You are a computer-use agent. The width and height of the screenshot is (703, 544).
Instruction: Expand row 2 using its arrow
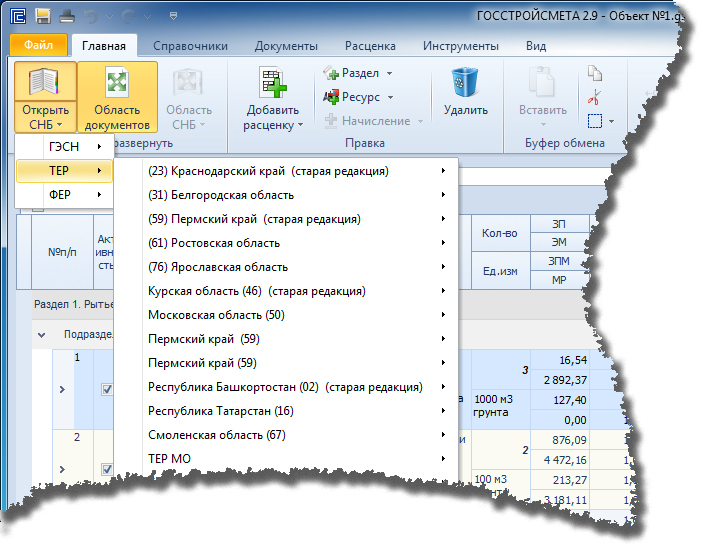[x=62, y=469]
